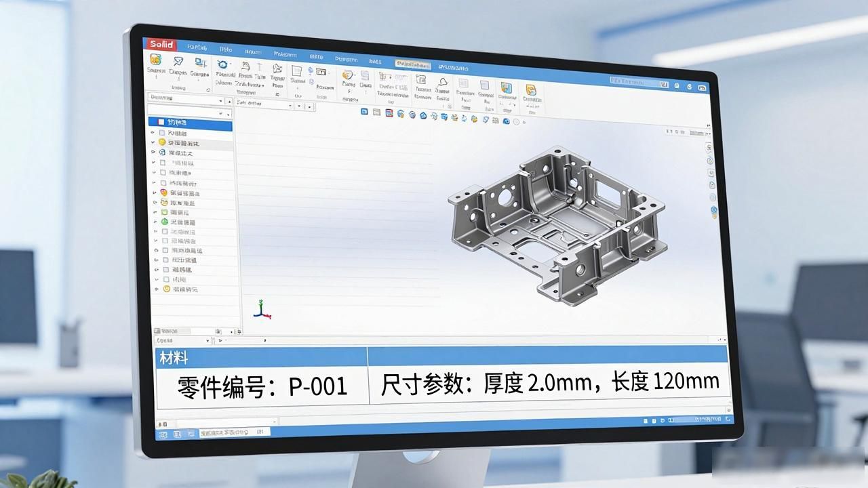This screenshot has width=868, height=488.
Task: Click the 尺寸参数 thickness and length cell
Action: [550, 384]
